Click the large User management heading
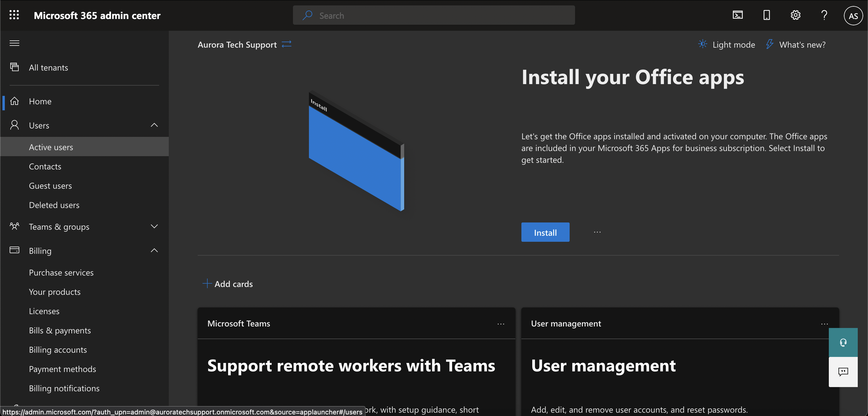This screenshot has height=416, width=868. [603, 365]
